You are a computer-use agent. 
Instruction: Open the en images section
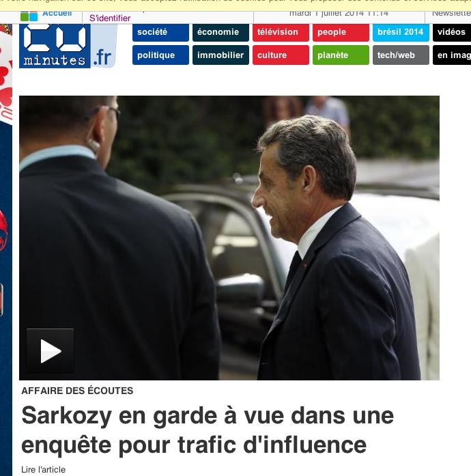click(x=452, y=55)
